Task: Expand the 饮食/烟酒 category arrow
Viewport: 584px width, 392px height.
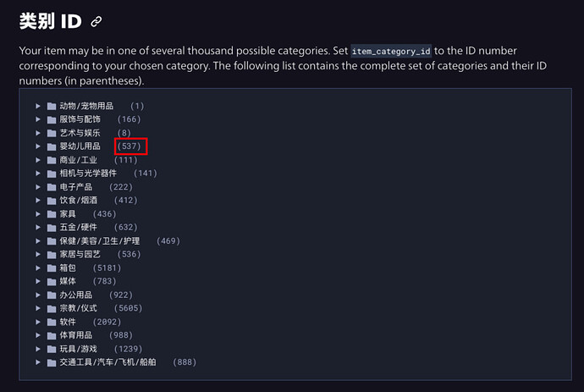Action: coord(38,201)
